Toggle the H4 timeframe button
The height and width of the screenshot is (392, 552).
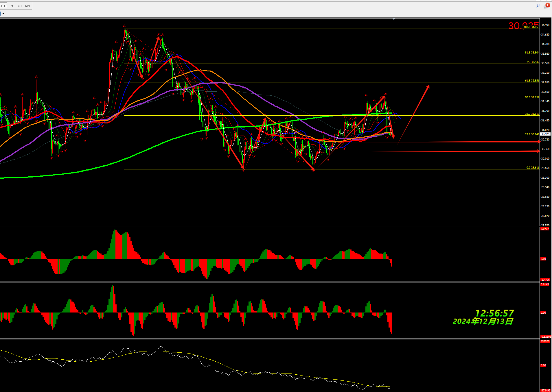3,6
